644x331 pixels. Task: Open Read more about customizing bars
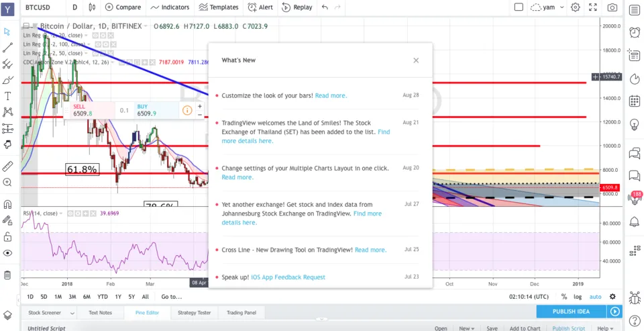point(331,95)
